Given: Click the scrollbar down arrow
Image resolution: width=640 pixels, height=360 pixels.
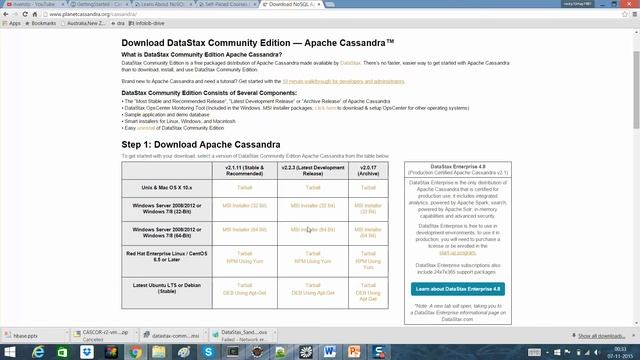Looking at the screenshot, I should 636,322.
